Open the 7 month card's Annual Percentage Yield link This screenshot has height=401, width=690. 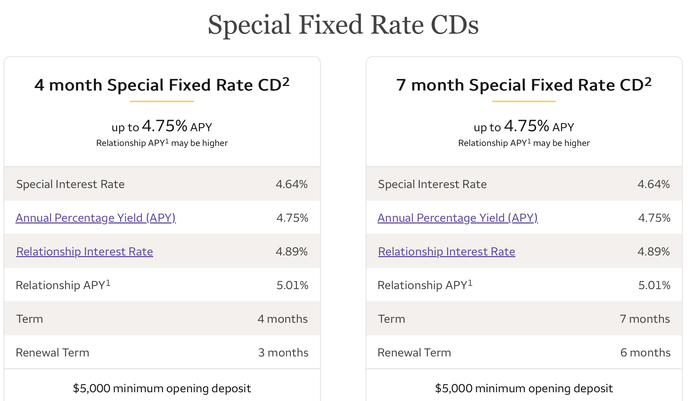[x=458, y=218]
